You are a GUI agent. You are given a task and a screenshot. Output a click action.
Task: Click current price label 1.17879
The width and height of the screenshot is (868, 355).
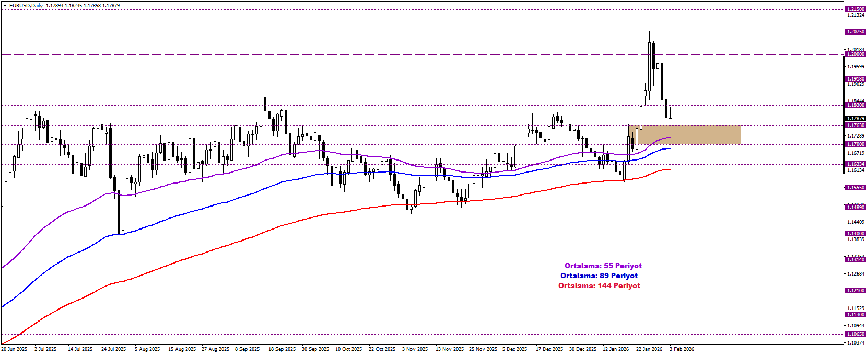coord(855,119)
